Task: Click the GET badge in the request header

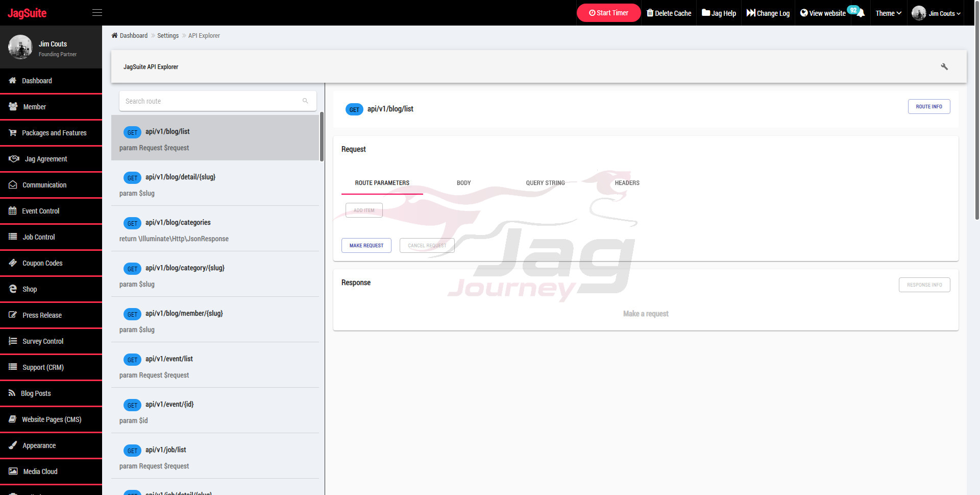Action: tap(354, 109)
